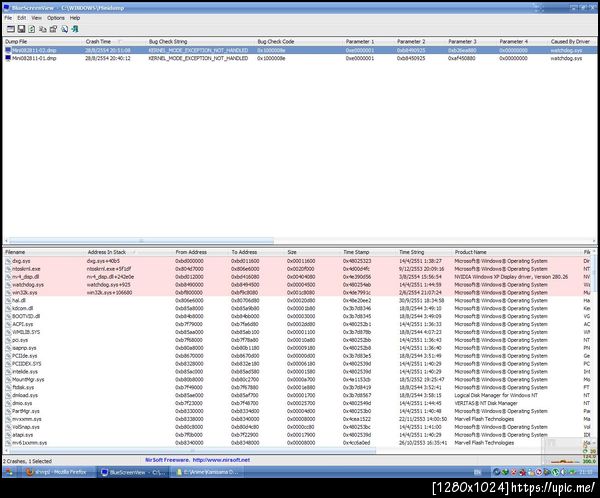Select the atapi.sys row
Image resolution: width=600 pixels, height=498 pixels.
[297, 435]
